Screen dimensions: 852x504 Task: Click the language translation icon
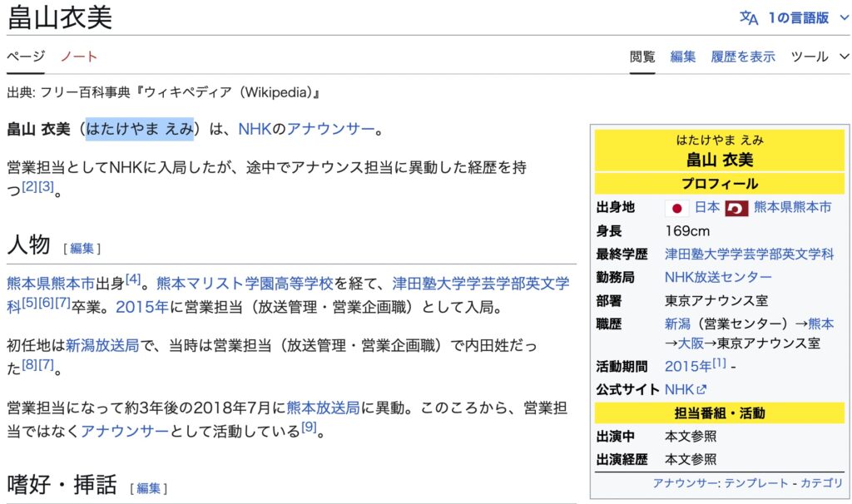749,18
